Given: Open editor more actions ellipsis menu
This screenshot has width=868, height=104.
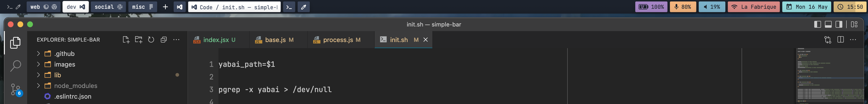Looking at the screenshot, I should (853, 40).
